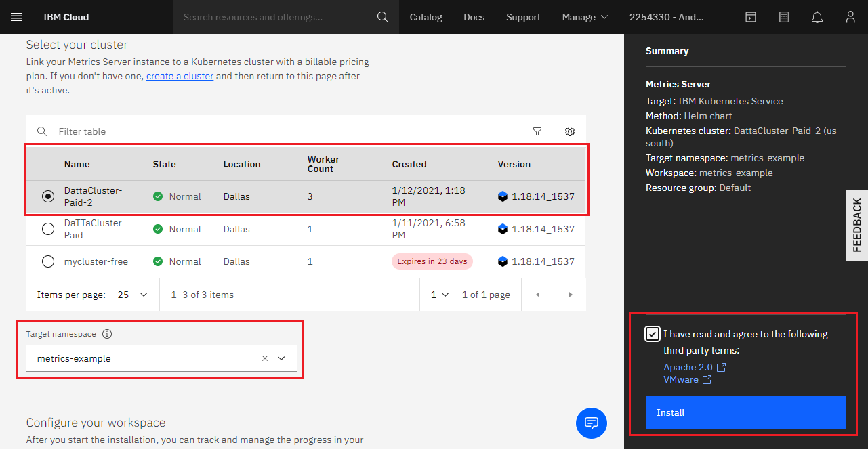Viewport: 868px width, 449px height.
Task: Click Target namespace info icon
Action: click(x=107, y=334)
